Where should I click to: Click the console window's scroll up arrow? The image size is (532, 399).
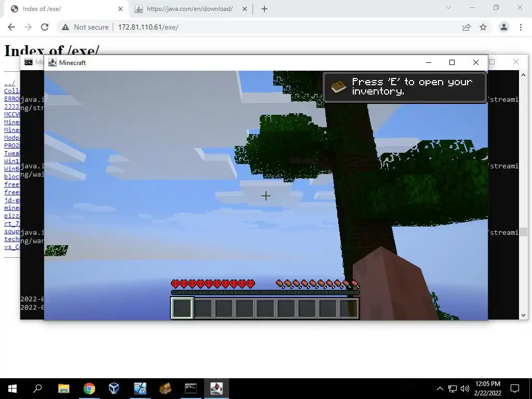point(523,75)
